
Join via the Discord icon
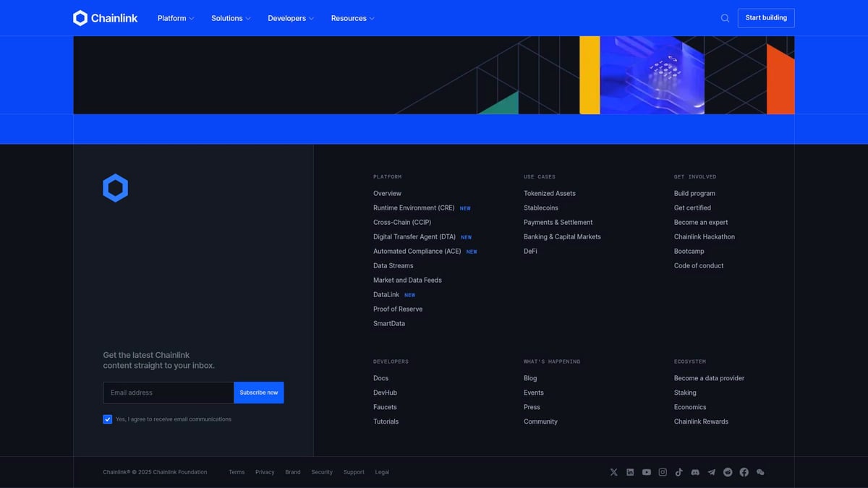[695, 472]
